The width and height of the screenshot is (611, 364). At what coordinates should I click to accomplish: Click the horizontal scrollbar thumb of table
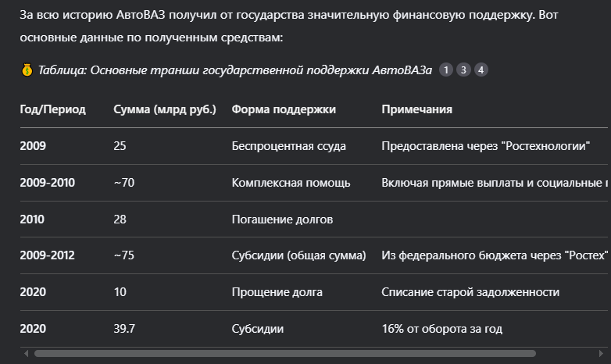[285, 354]
